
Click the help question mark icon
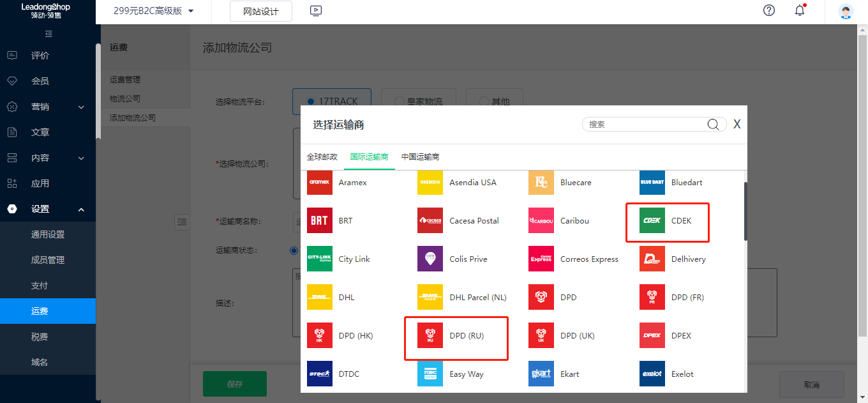pos(769,10)
